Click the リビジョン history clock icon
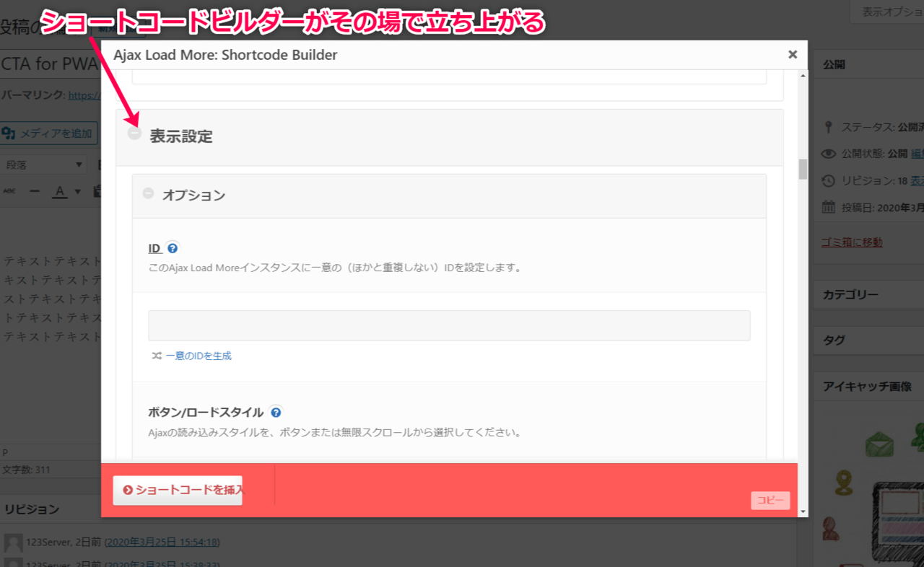 [x=829, y=180]
